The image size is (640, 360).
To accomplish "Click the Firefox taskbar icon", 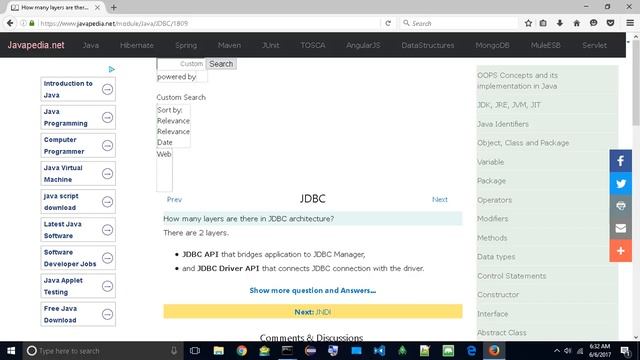I will tap(494, 351).
